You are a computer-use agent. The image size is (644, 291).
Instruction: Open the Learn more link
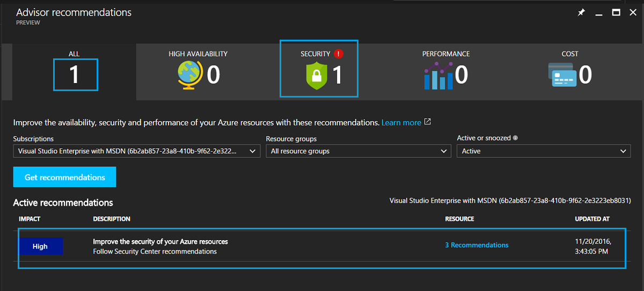[x=401, y=123]
